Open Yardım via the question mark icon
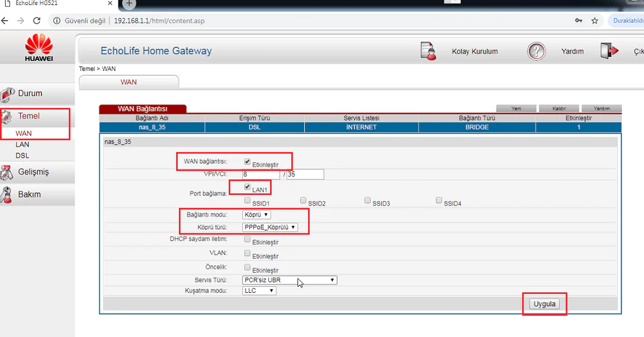This screenshot has width=644, height=337. (x=536, y=51)
